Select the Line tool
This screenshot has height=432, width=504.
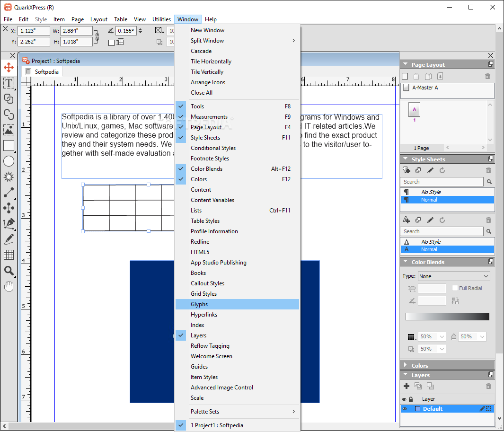(9, 193)
